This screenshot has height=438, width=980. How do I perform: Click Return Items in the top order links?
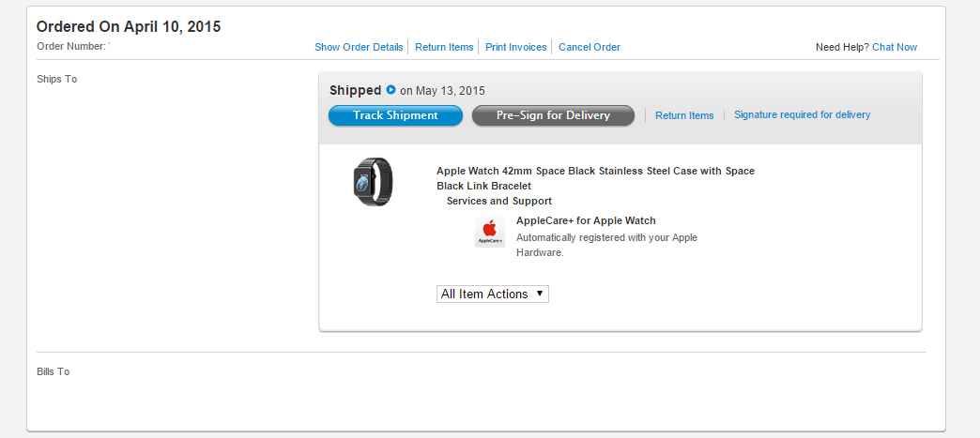[444, 47]
